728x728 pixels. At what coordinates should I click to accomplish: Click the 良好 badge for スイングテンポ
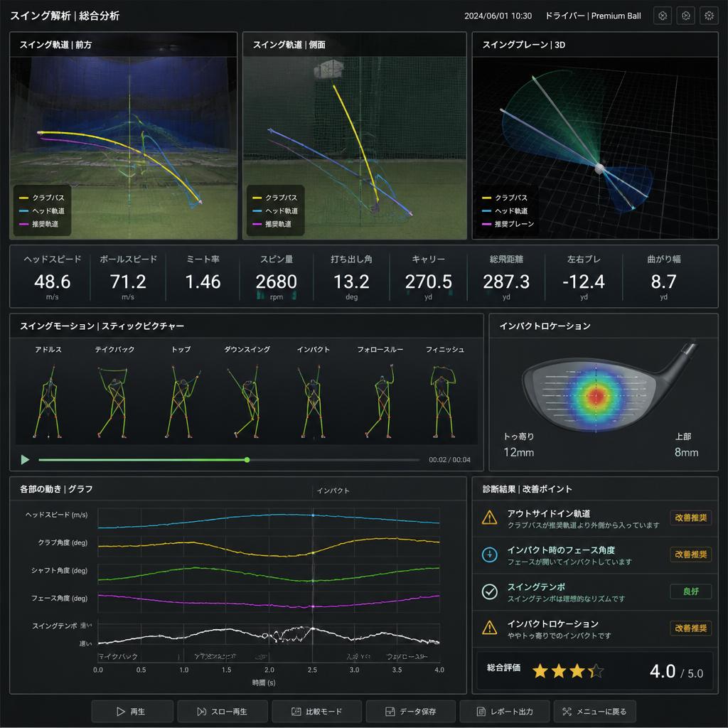[691, 591]
